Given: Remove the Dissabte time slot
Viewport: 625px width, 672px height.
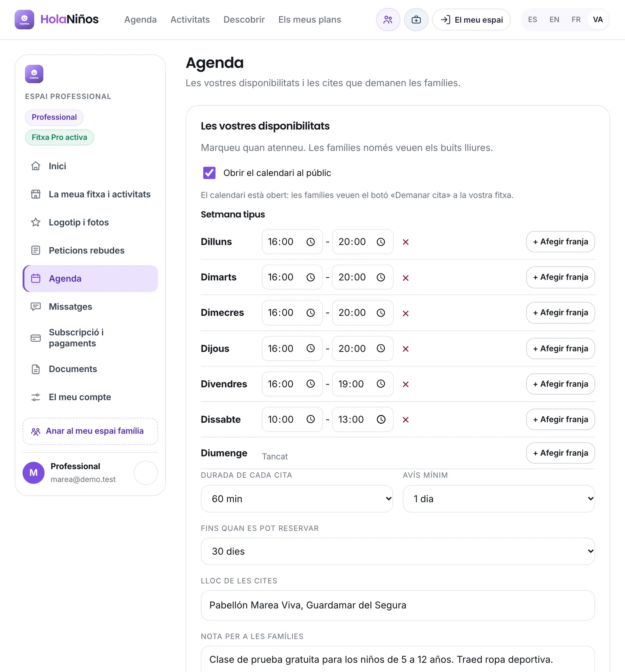Looking at the screenshot, I should click(405, 419).
